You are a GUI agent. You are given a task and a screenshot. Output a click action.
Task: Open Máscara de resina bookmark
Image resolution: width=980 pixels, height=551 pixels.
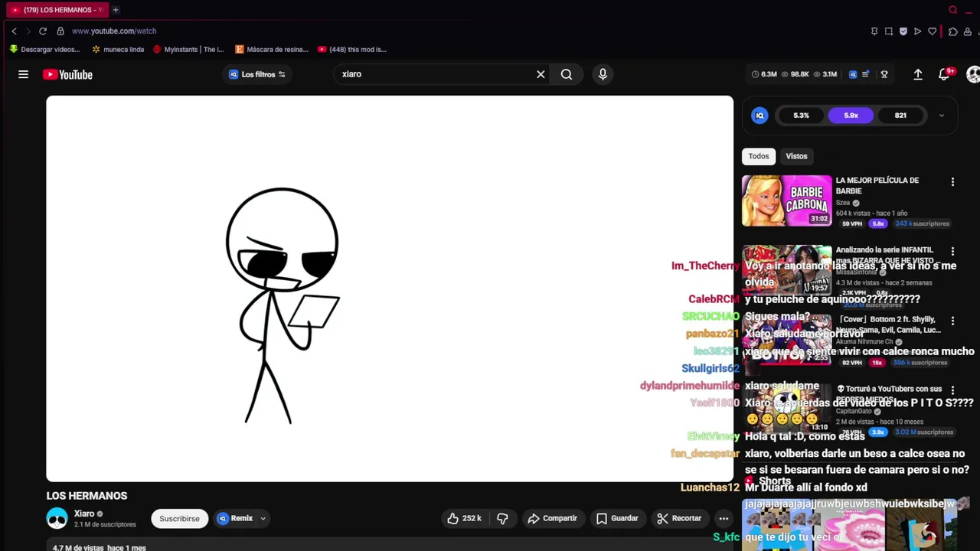pyautogui.click(x=271, y=50)
